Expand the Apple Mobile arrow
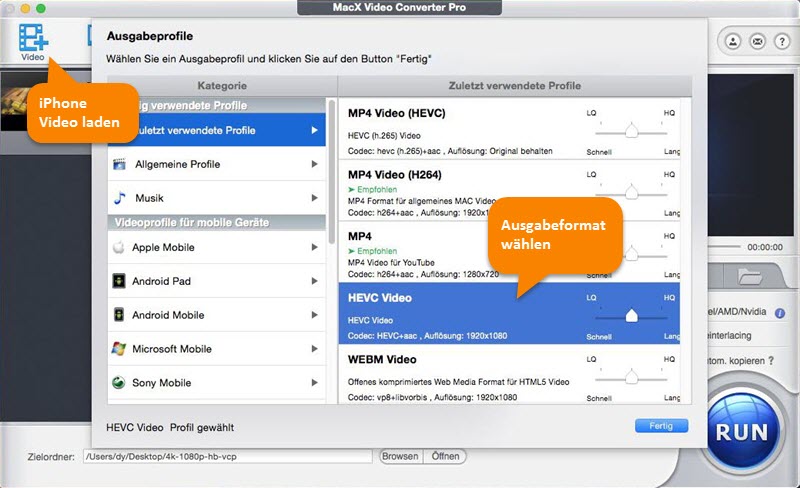Viewport: 800px width, 488px height. click(x=314, y=247)
